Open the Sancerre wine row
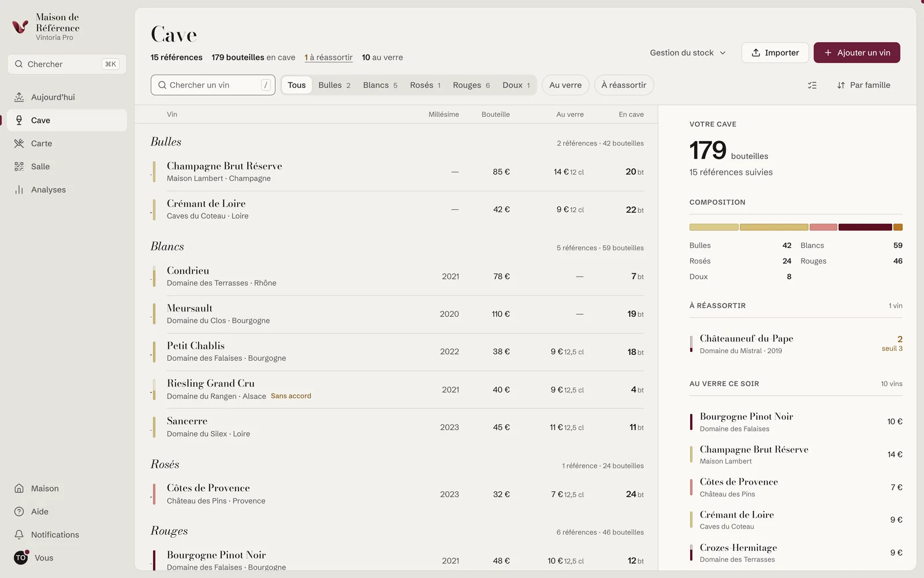 coord(397,427)
